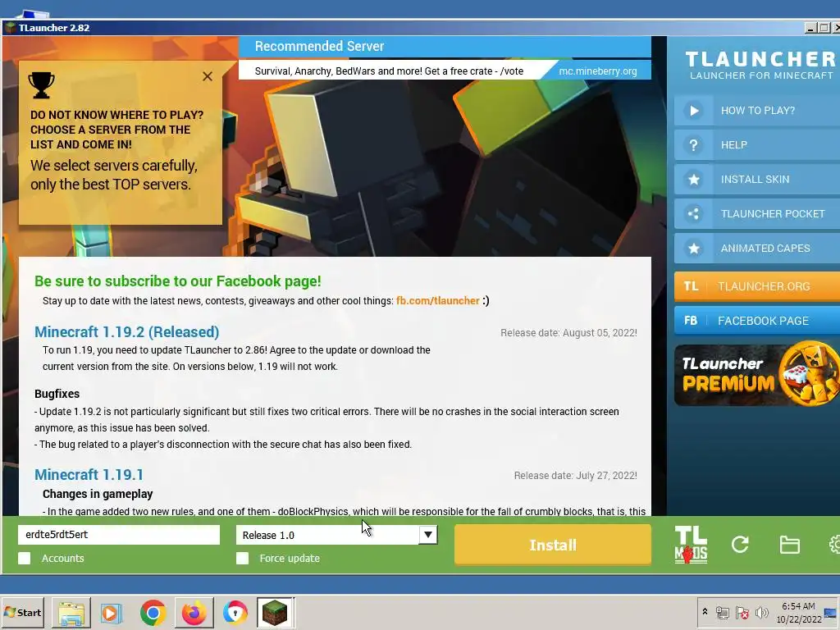Viewport: 840px width, 630px height.
Task: Follow the fb.com/tlauncher link
Action: click(438, 300)
